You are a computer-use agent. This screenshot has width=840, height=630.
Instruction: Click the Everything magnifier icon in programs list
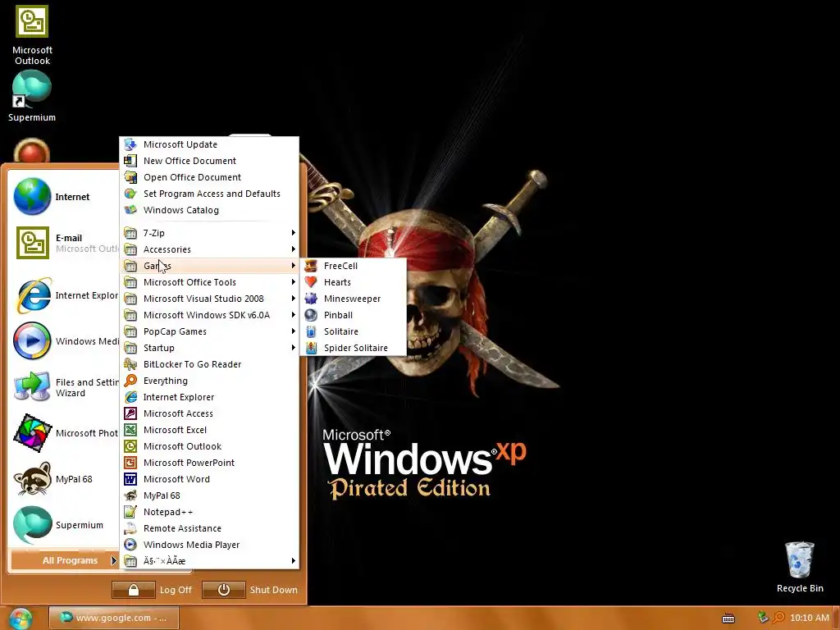point(130,381)
